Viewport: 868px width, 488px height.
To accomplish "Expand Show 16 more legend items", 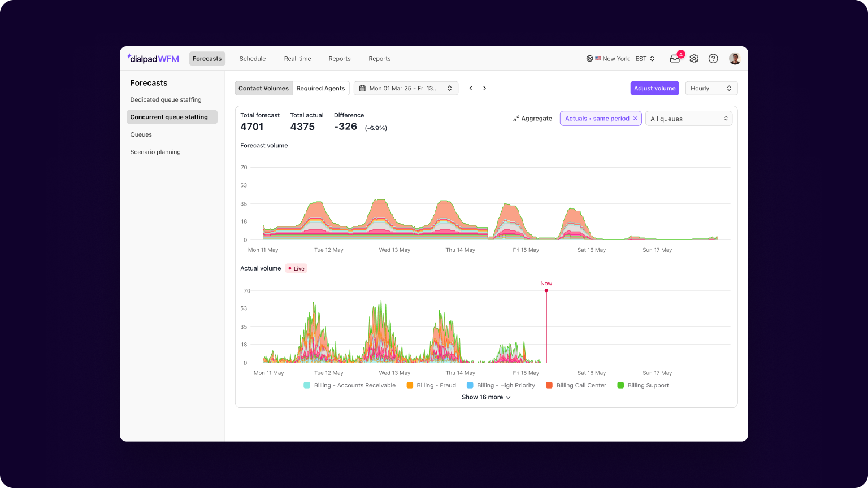I will point(486,397).
